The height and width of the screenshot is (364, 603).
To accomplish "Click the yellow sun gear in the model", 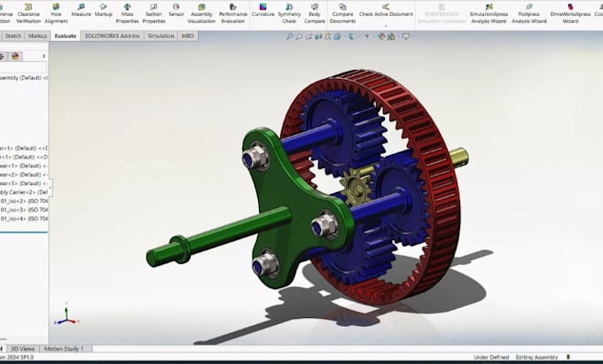I will [x=356, y=188].
